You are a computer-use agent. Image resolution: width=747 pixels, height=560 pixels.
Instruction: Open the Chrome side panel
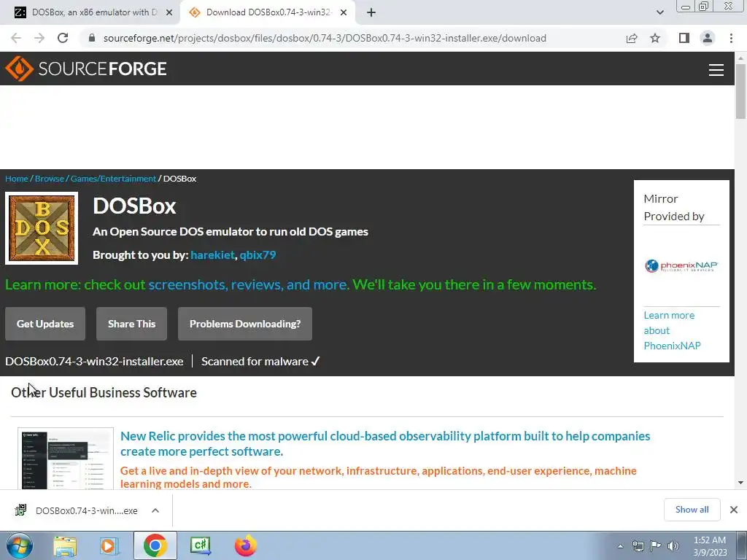[x=684, y=38]
